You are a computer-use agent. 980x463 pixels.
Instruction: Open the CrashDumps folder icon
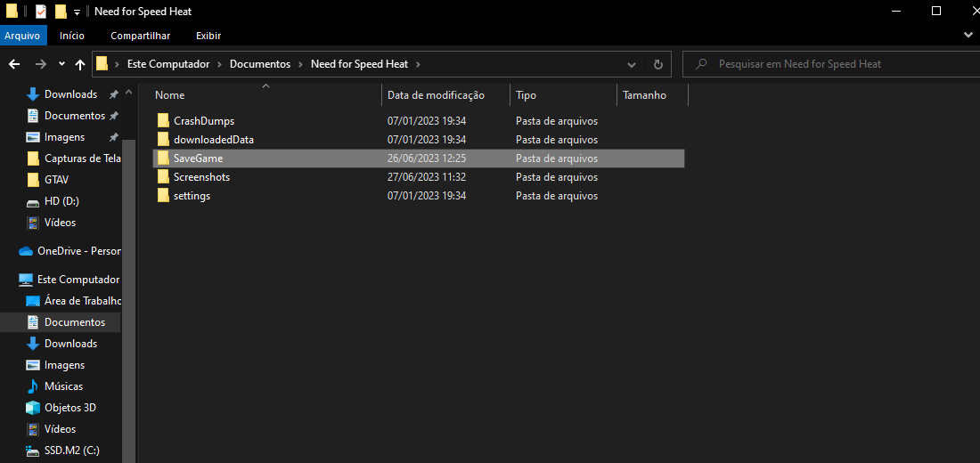coord(163,121)
